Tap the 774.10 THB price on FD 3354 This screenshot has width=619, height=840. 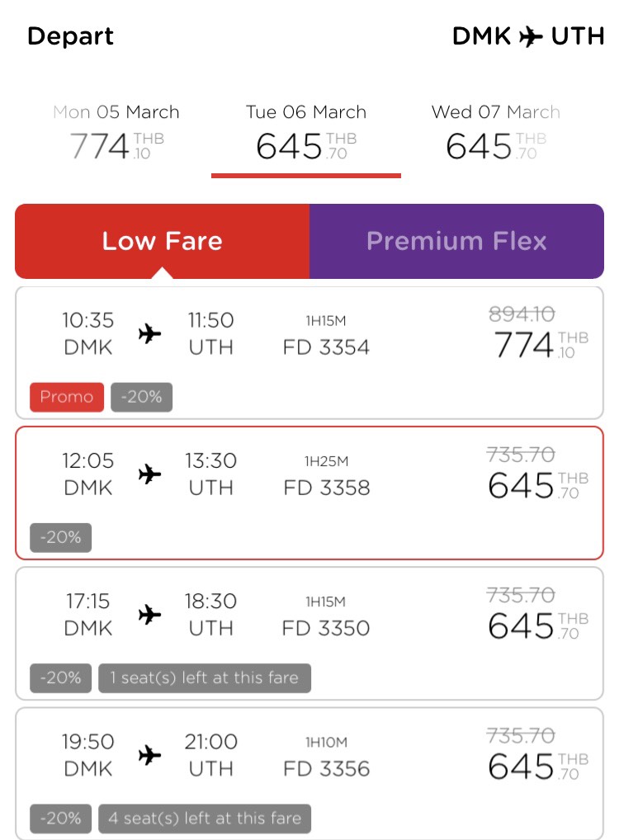pos(541,344)
